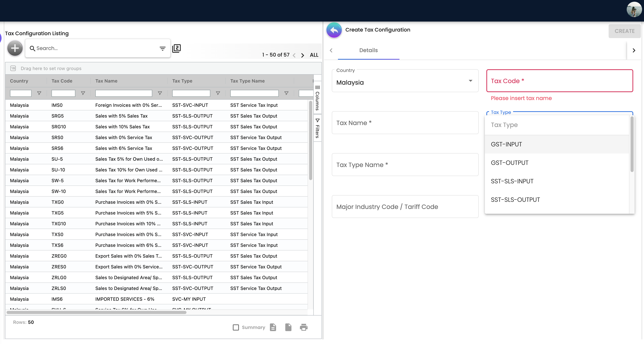Show ALL rows in the listing

314,55
